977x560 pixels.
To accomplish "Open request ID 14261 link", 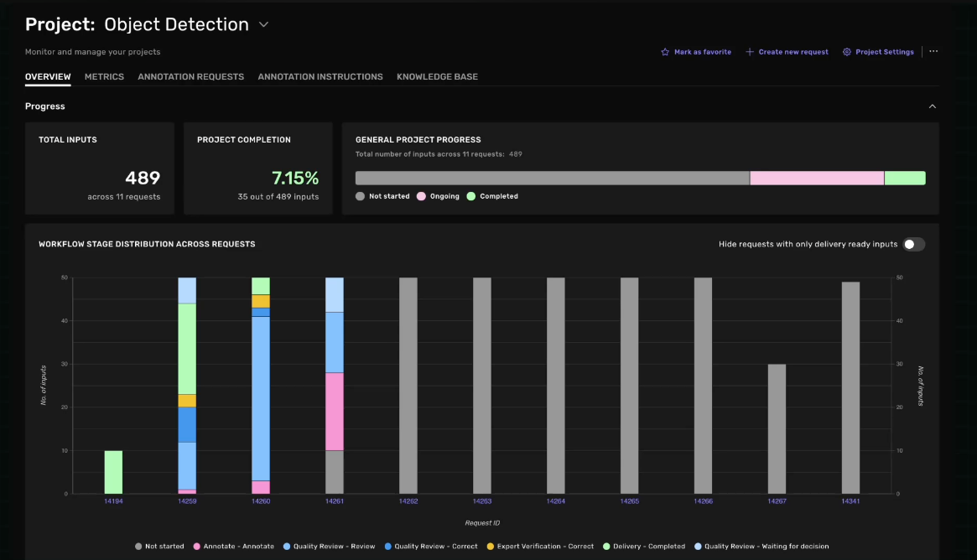I will 335,500.
